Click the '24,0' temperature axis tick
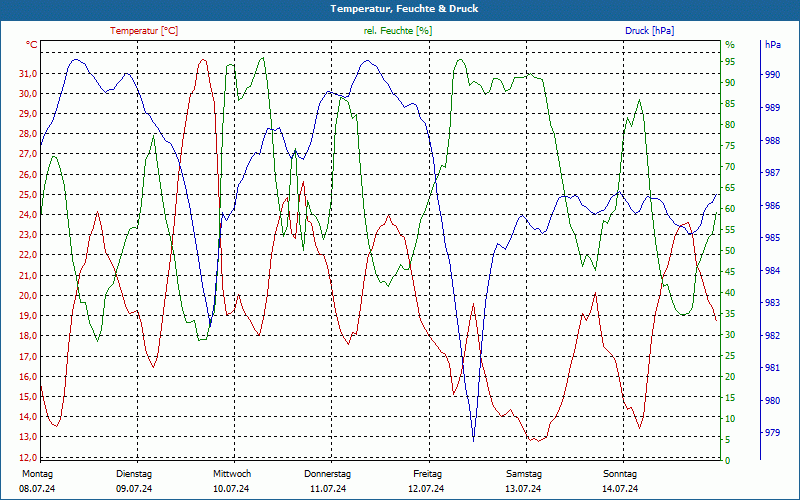The image size is (800, 500). pos(28,214)
